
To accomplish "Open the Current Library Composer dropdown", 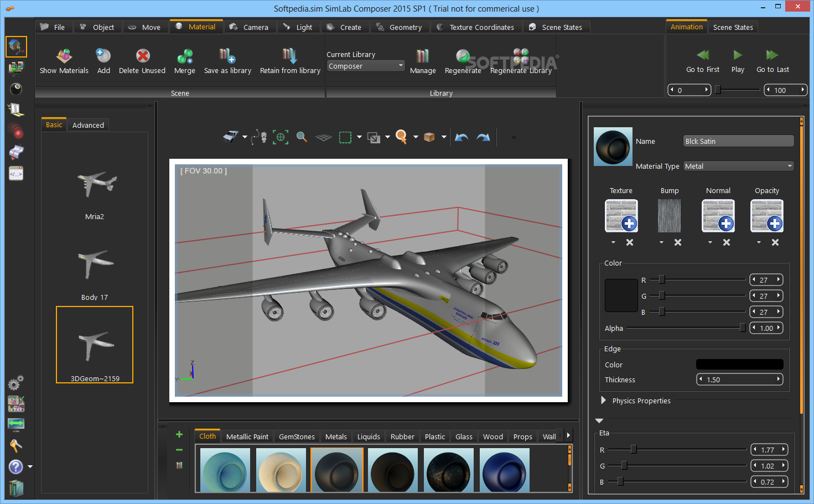I will pos(366,66).
